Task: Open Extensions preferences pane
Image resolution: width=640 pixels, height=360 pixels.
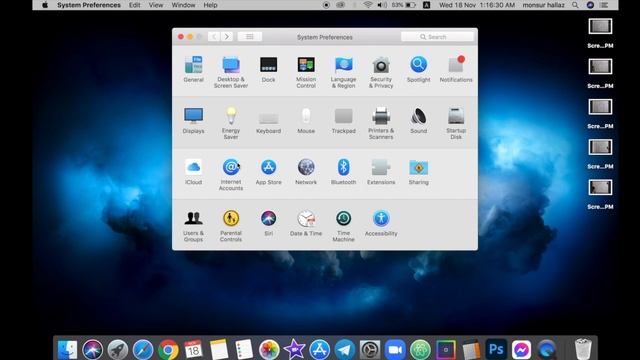Action: 381,172
